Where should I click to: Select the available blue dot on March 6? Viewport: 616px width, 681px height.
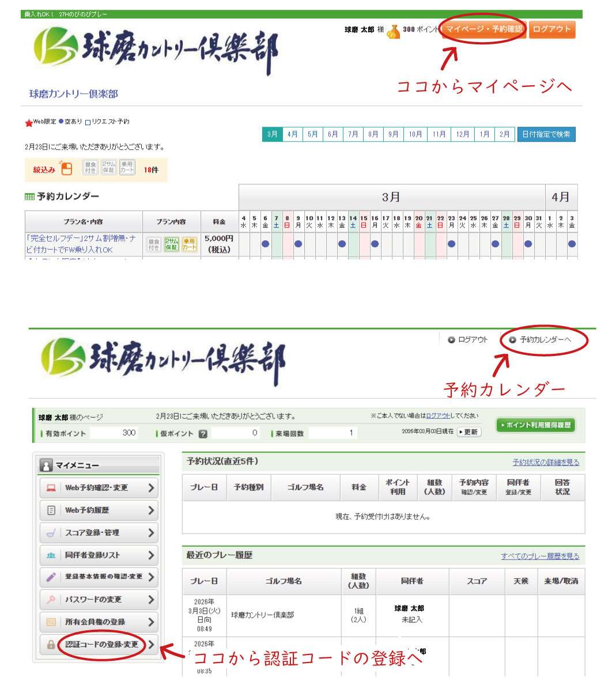point(265,244)
